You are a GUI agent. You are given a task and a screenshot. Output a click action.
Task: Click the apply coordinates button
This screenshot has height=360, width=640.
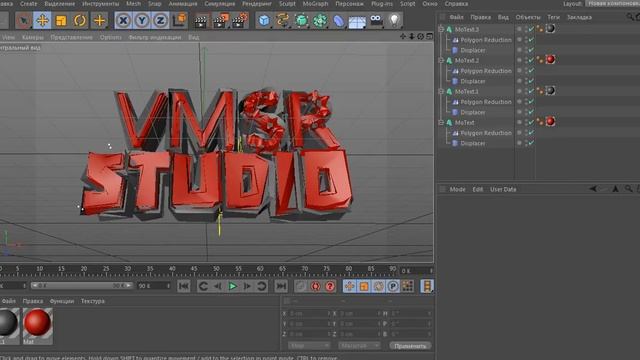410,346
